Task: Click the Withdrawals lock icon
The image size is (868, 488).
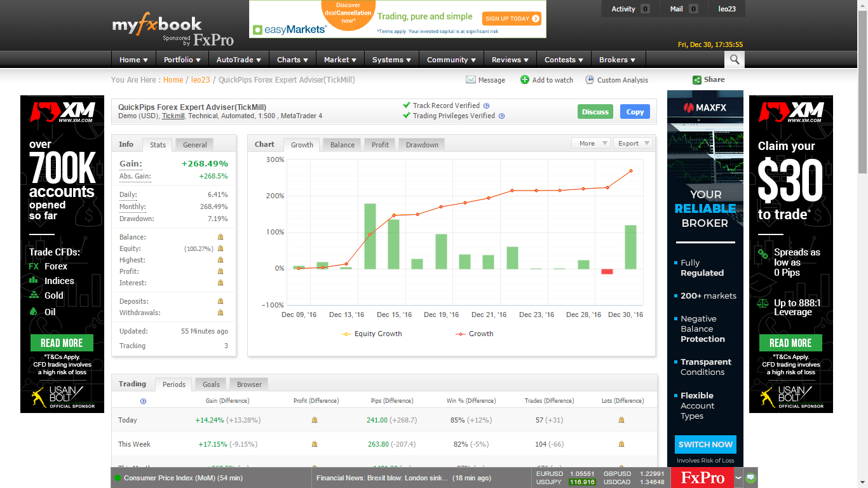Action: click(220, 313)
